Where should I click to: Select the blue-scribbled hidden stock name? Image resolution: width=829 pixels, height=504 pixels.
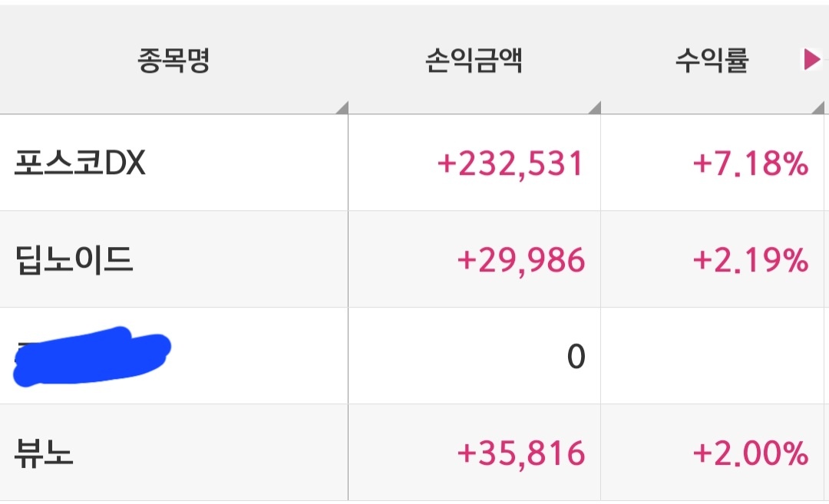click(x=91, y=356)
